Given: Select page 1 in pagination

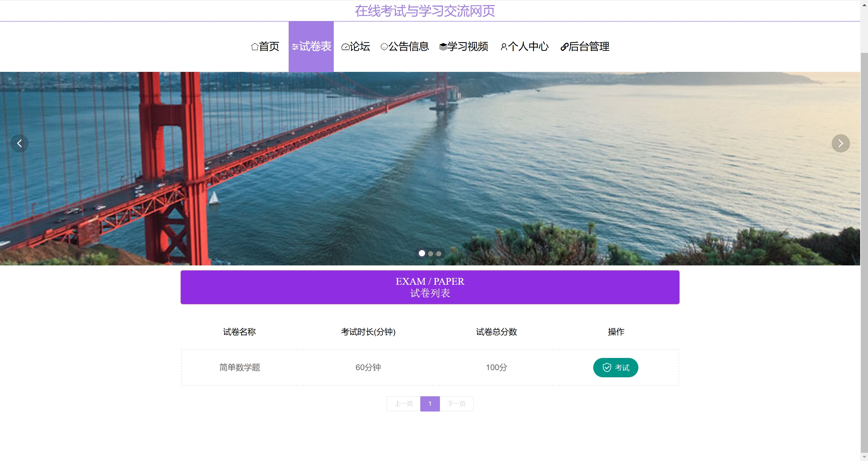Looking at the screenshot, I should [430, 404].
